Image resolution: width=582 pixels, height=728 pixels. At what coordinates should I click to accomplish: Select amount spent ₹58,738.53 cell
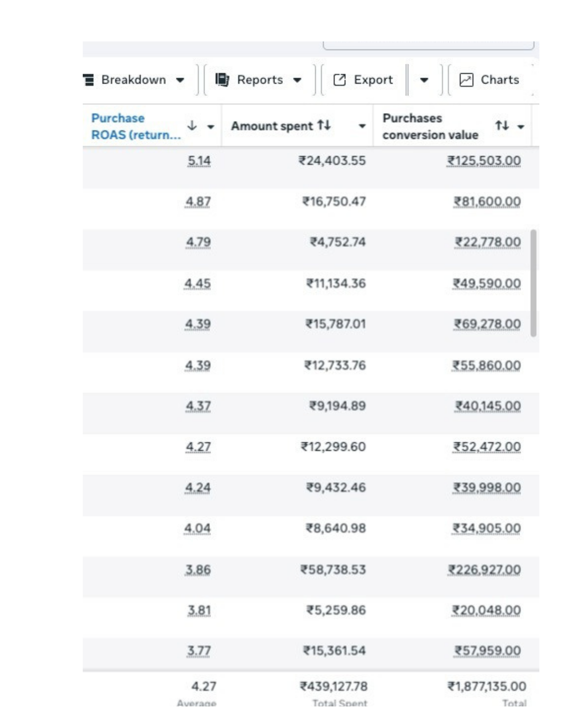pos(333,570)
